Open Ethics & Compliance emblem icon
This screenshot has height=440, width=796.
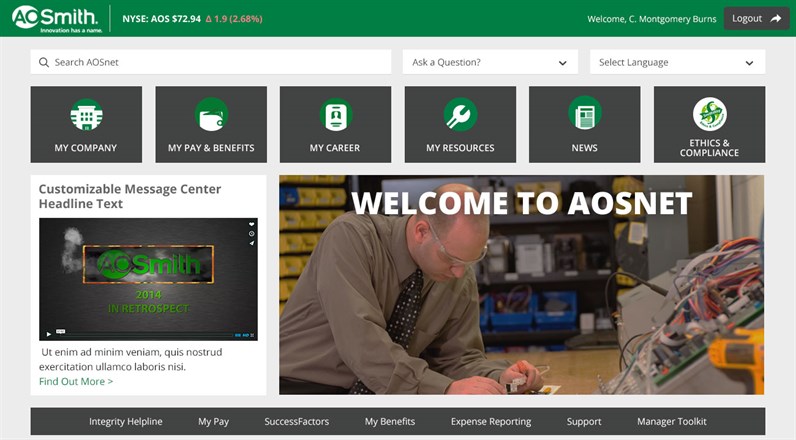[710, 114]
